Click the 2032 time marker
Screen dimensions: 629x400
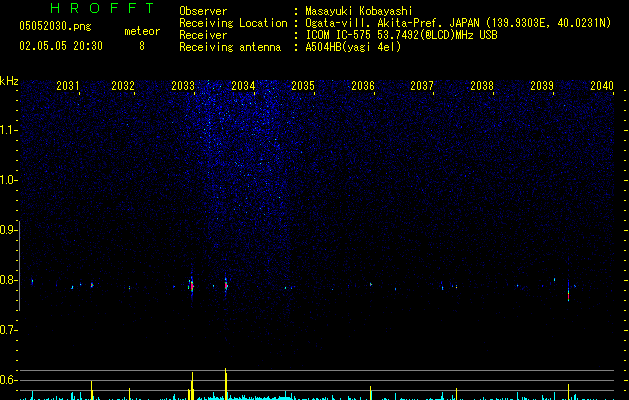pyautogui.click(x=123, y=86)
